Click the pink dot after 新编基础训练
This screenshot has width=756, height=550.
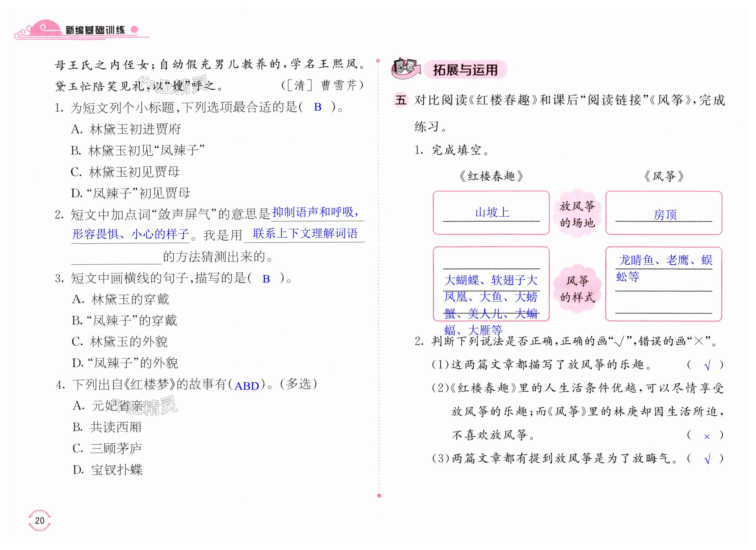[x=135, y=29]
